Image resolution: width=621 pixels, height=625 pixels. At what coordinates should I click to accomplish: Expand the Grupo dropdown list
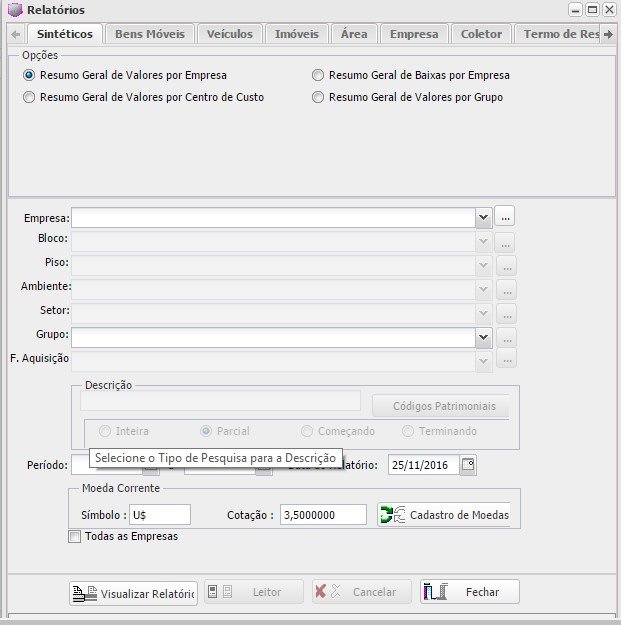tap(483, 338)
